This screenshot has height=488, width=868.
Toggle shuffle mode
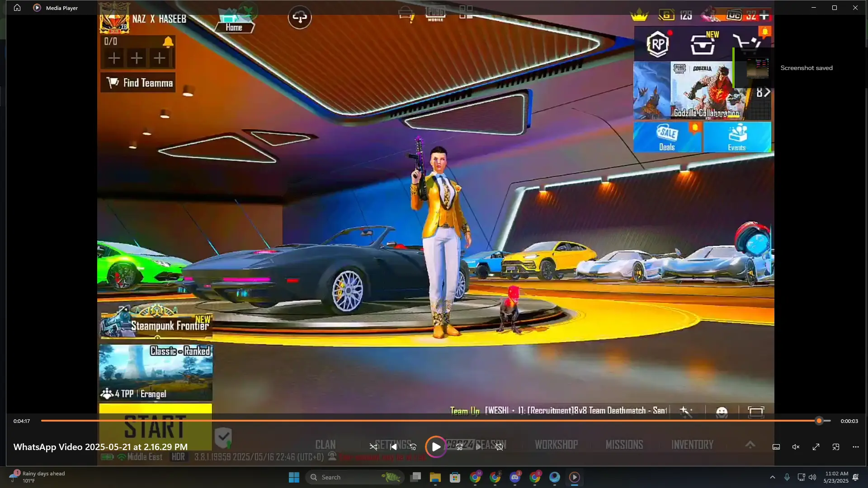[x=373, y=447]
